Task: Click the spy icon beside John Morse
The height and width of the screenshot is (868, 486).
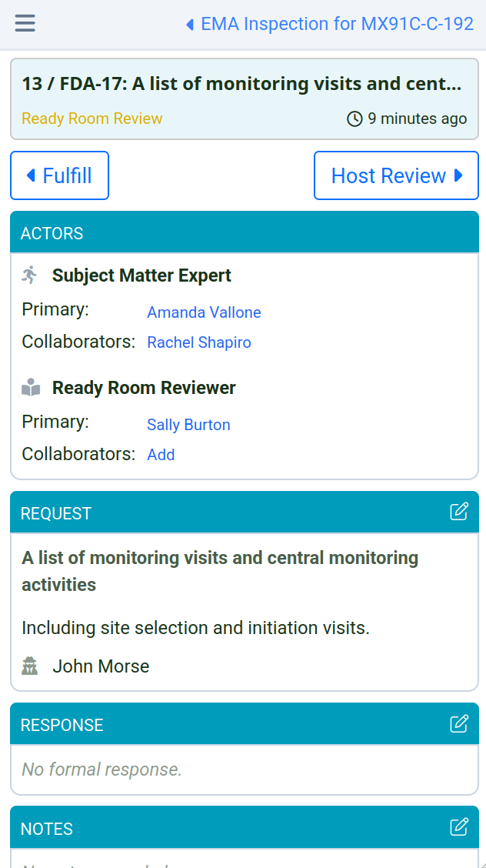Action: click(x=30, y=666)
